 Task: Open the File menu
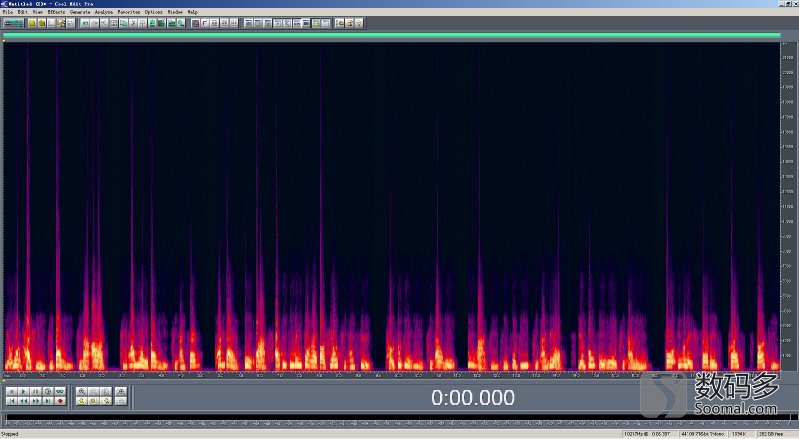point(8,12)
